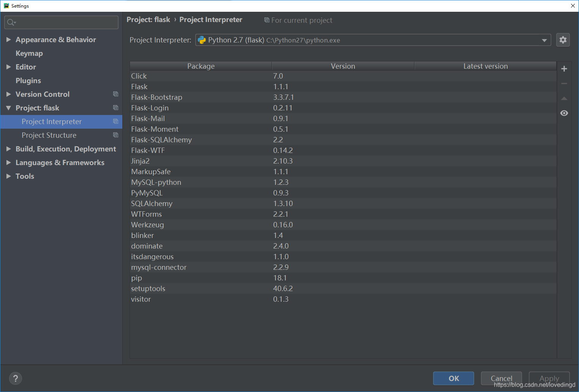Click the copy icon next to Version Control
This screenshot has width=579, height=392.
coord(115,94)
